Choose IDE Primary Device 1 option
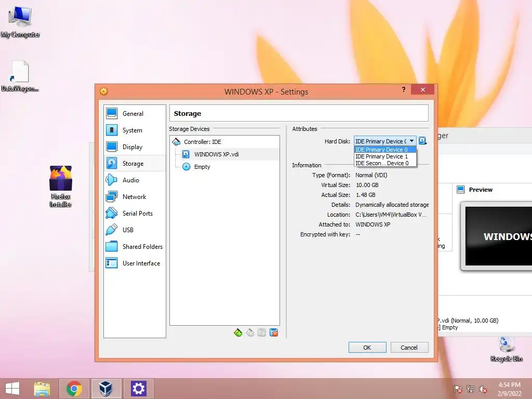The image size is (532, 399). click(x=385, y=156)
